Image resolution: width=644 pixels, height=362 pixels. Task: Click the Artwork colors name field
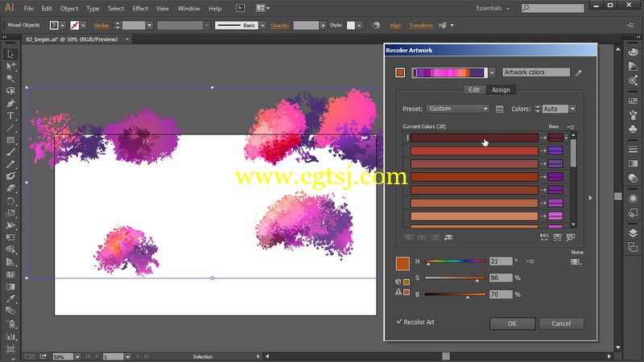point(536,72)
